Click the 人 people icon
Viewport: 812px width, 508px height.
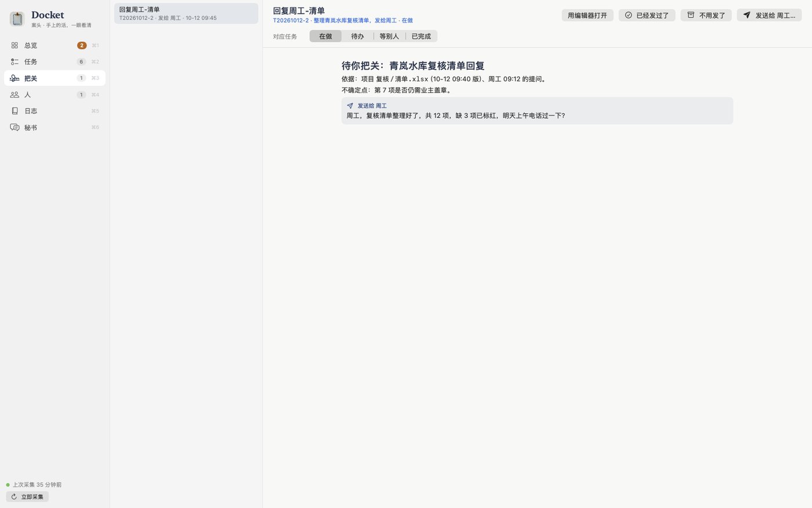14,95
